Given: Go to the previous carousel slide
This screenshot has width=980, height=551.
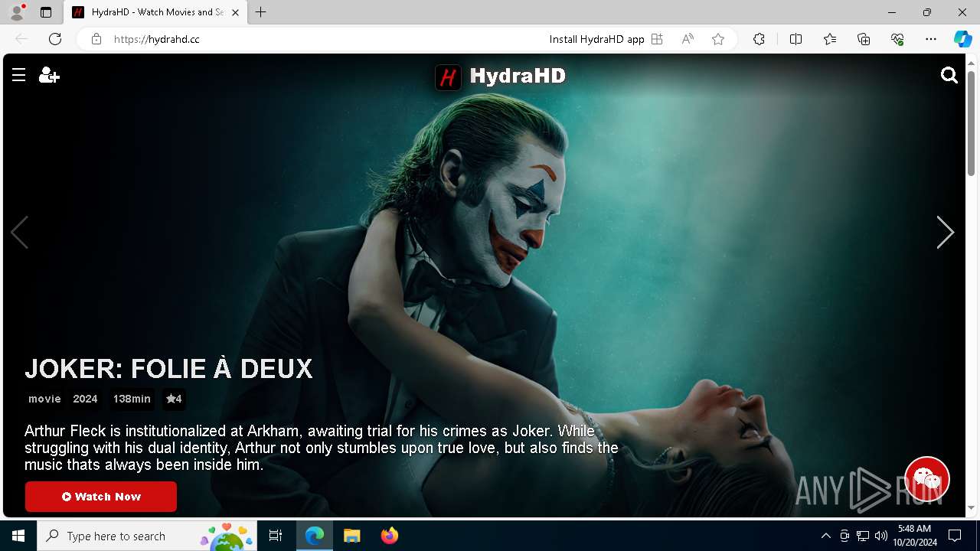Looking at the screenshot, I should coord(20,232).
